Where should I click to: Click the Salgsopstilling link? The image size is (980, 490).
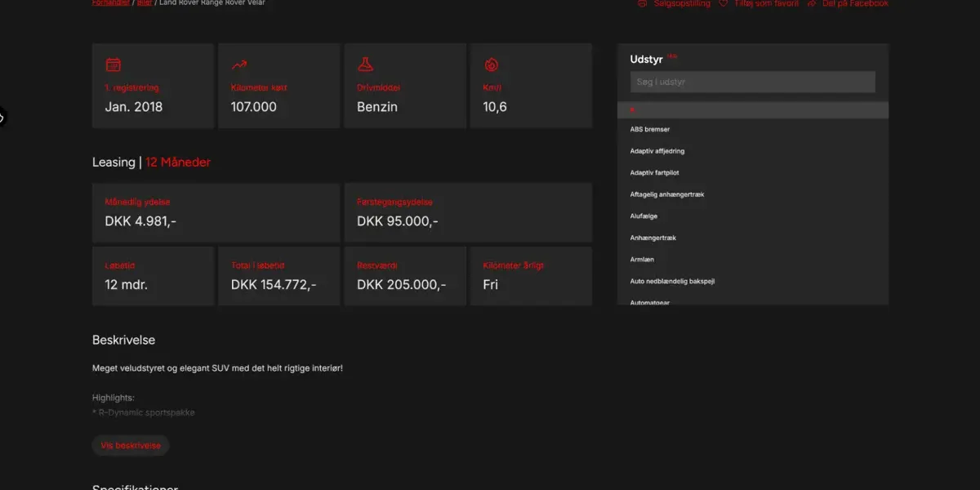click(x=681, y=3)
